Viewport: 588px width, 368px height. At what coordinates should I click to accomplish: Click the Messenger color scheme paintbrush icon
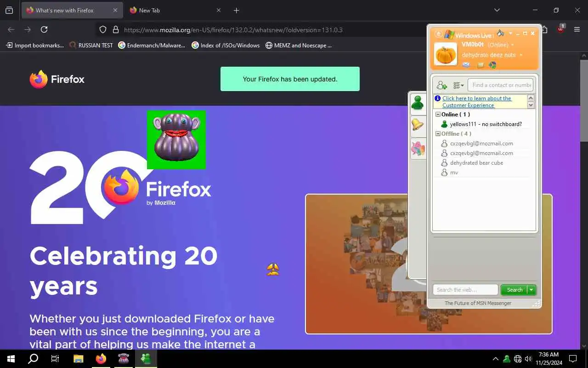pyautogui.click(x=500, y=33)
